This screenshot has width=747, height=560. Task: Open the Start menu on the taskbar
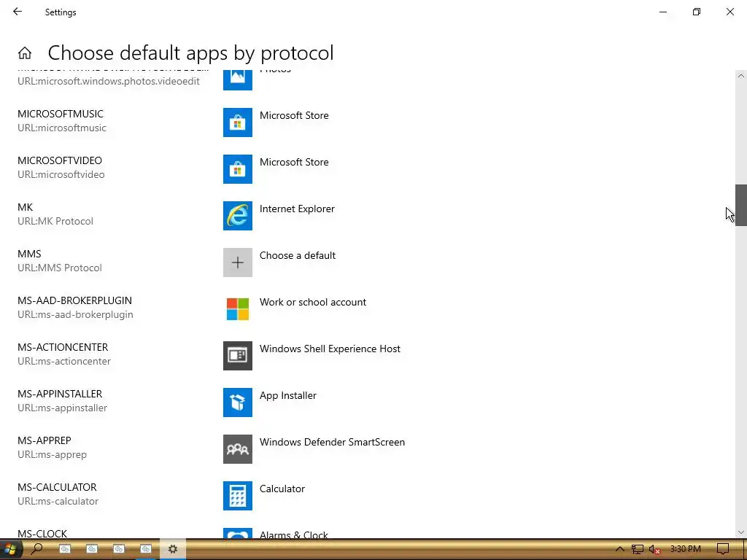click(x=10, y=549)
